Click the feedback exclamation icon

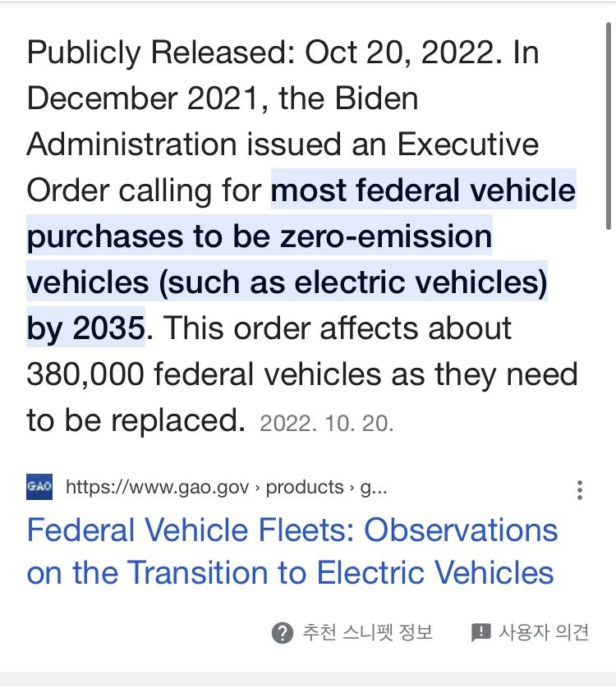[x=480, y=632]
